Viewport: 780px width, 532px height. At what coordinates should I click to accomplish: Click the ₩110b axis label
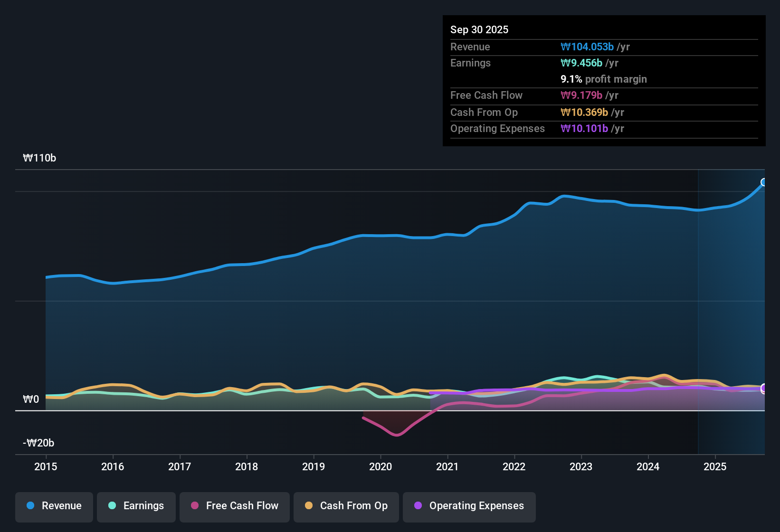(40, 158)
